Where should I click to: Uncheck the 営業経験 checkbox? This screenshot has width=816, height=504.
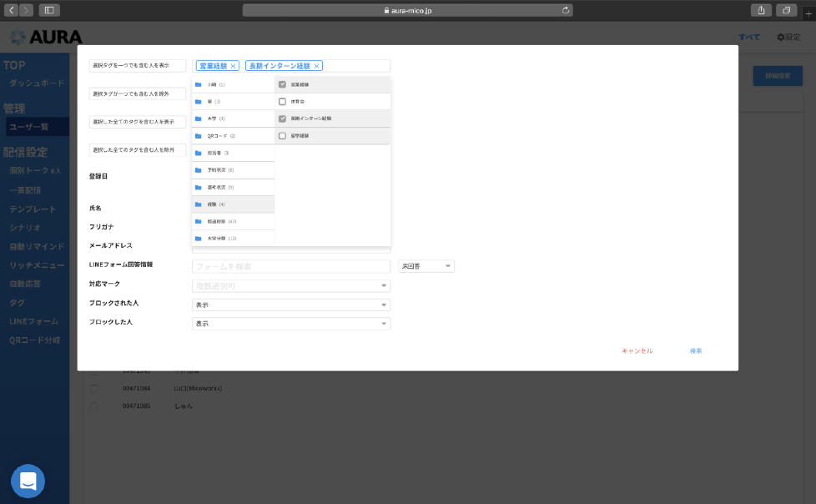pyautogui.click(x=282, y=84)
